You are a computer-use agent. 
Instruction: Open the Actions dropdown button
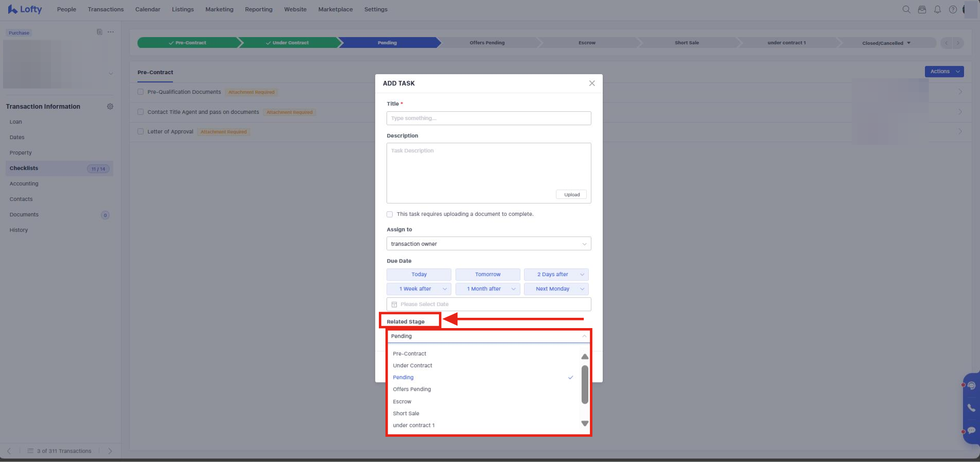coord(944,72)
